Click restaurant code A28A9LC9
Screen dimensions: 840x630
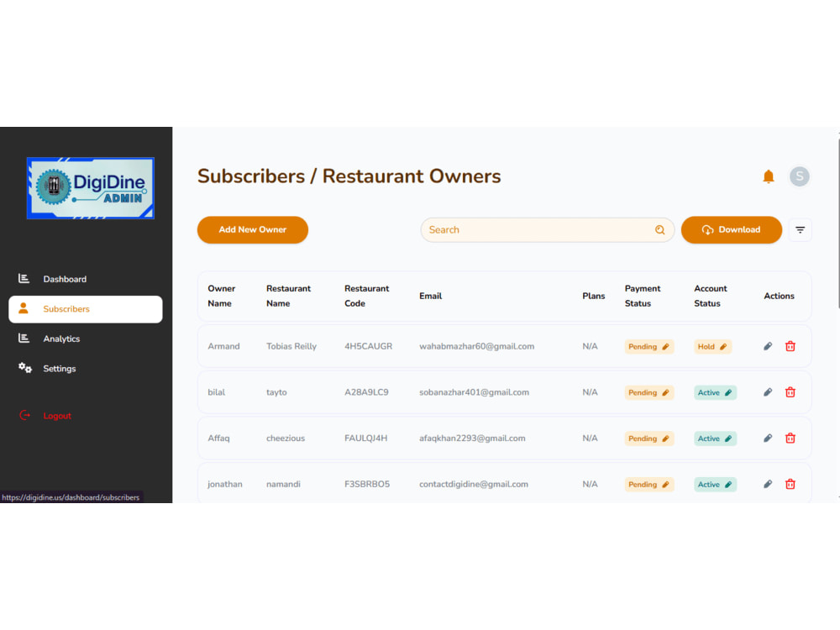pos(366,392)
